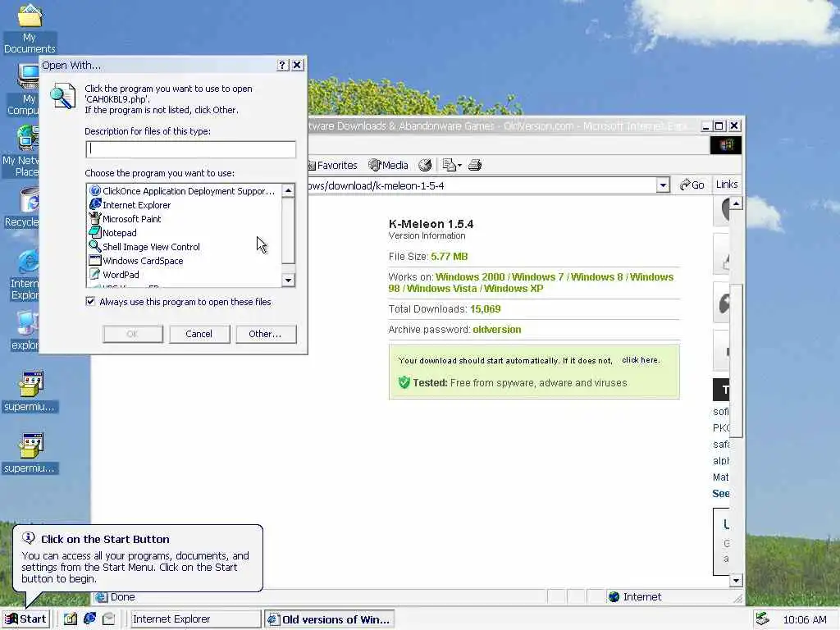Choose Notepad from the program list
This screenshot has height=630, width=840.
113,232
